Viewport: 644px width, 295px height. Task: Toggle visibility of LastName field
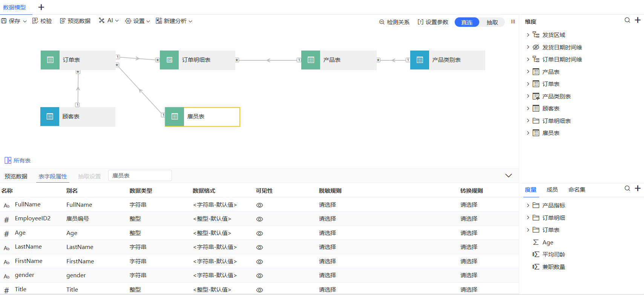click(259, 247)
